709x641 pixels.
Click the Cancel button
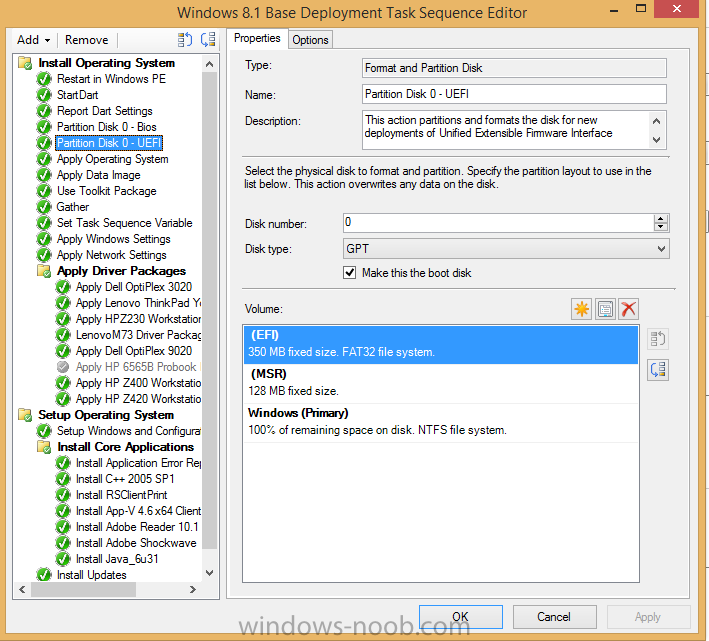coord(554,617)
